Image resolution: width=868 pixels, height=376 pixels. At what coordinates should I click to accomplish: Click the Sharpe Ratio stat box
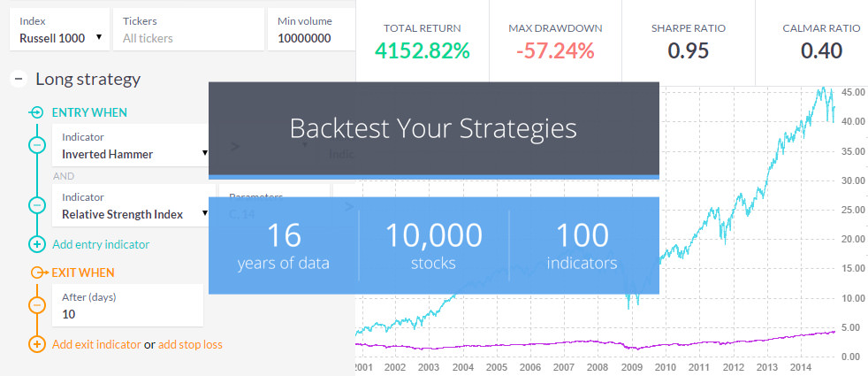tap(688, 42)
